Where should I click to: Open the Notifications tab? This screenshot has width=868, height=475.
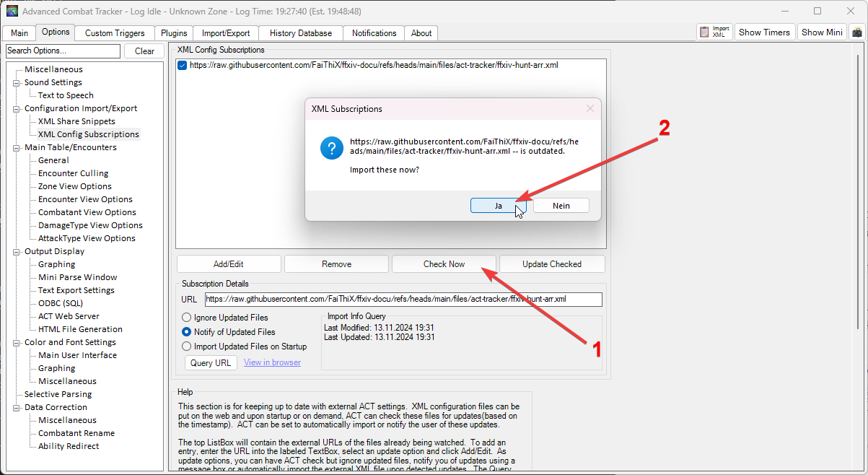pos(374,33)
